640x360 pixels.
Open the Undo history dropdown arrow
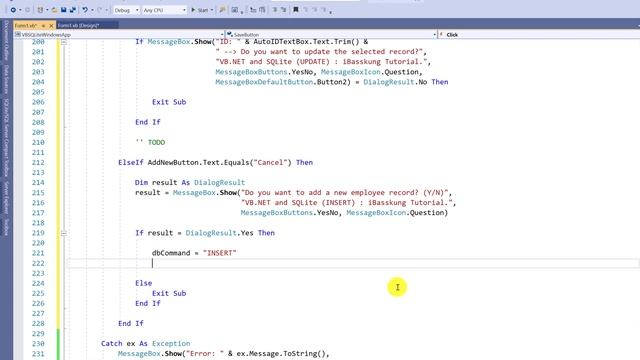92,10
